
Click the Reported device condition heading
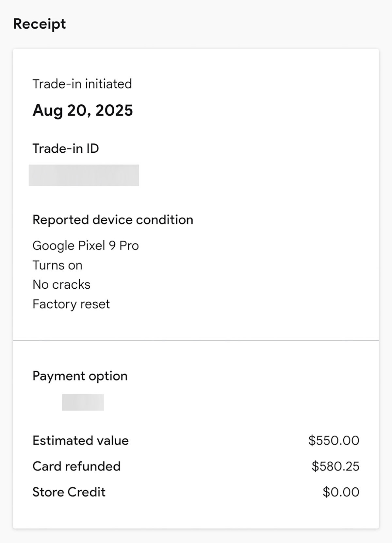(x=113, y=220)
